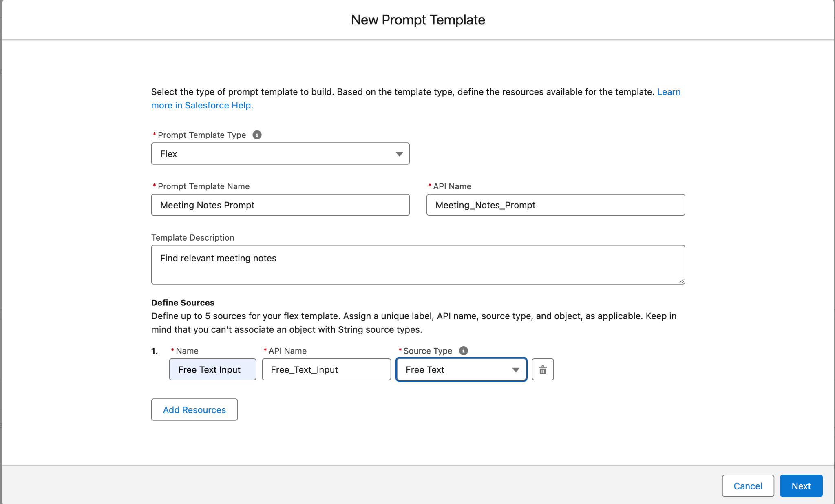
Task: Click the Define Sources heading
Action: point(183,303)
